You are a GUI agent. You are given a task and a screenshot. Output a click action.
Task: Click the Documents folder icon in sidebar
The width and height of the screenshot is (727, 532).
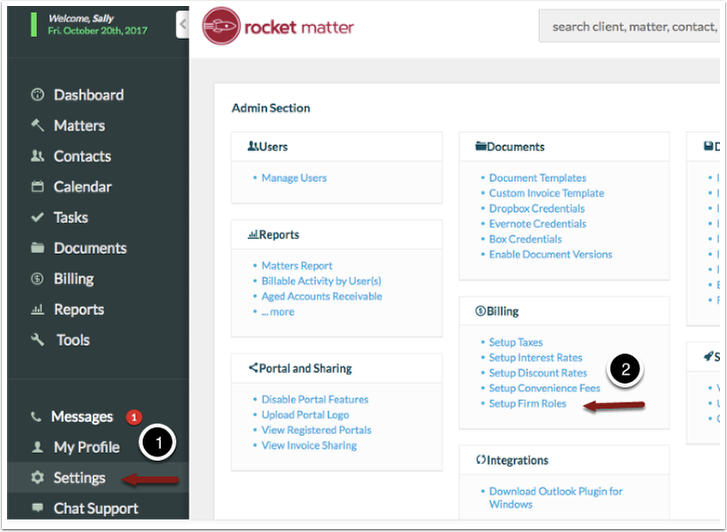pyautogui.click(x=37, y=248)
